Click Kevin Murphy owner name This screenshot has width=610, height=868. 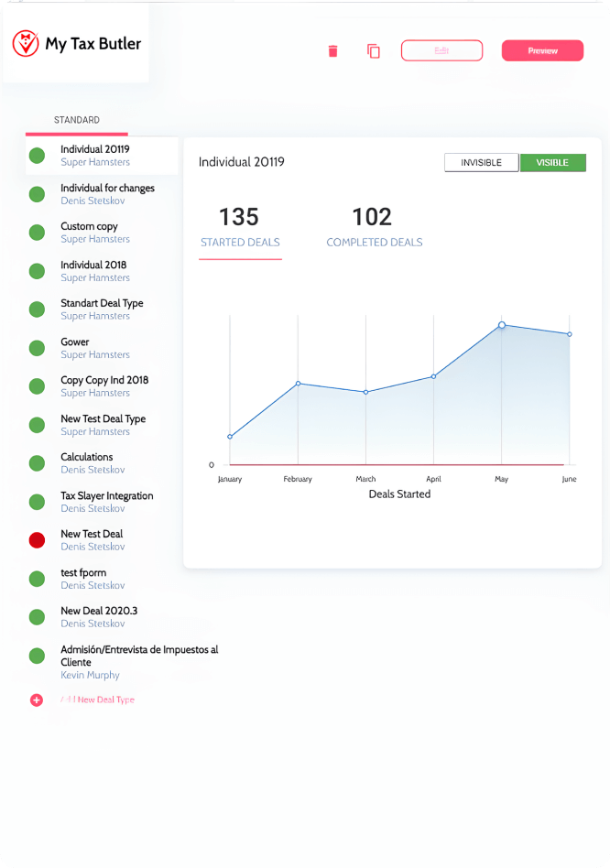click(x=91, y=675)
